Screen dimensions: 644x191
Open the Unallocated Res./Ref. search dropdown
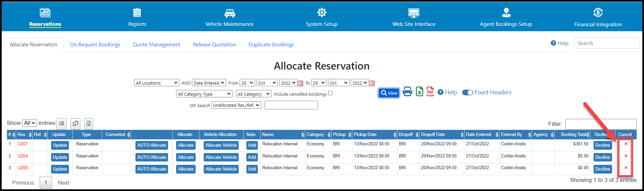pos(236,105)
